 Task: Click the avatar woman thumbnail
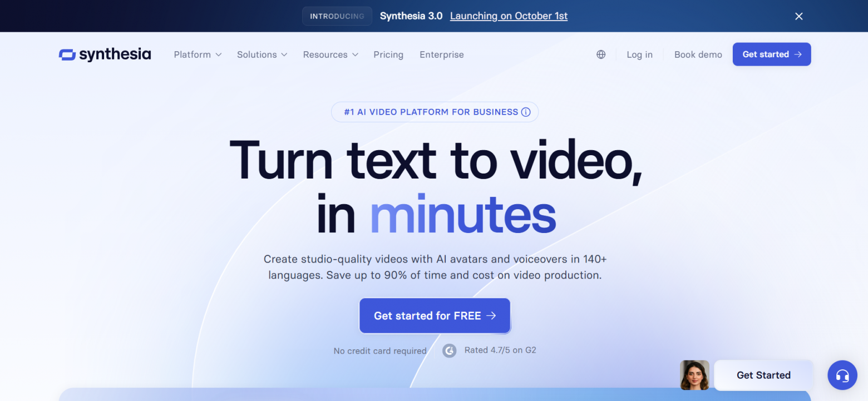(694, 375)
